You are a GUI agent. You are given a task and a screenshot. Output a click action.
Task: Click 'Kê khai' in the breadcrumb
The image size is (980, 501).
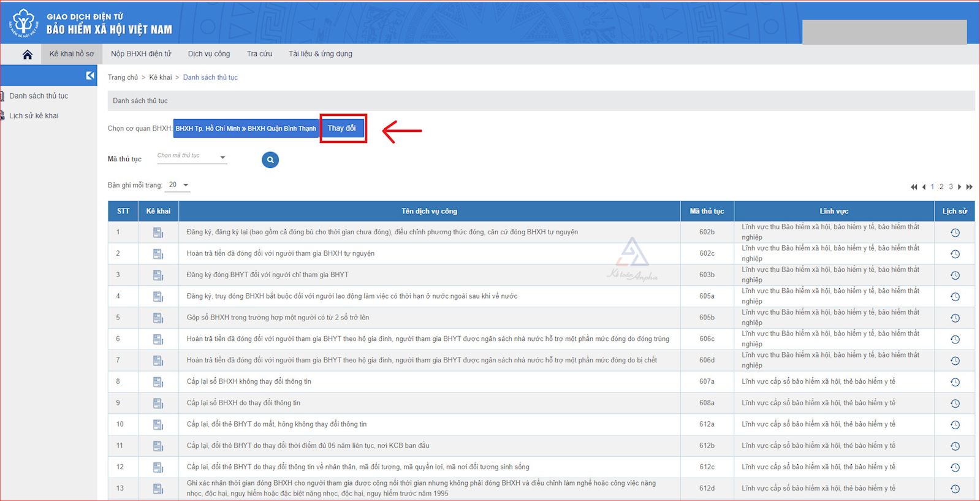[x=161, y=78]
